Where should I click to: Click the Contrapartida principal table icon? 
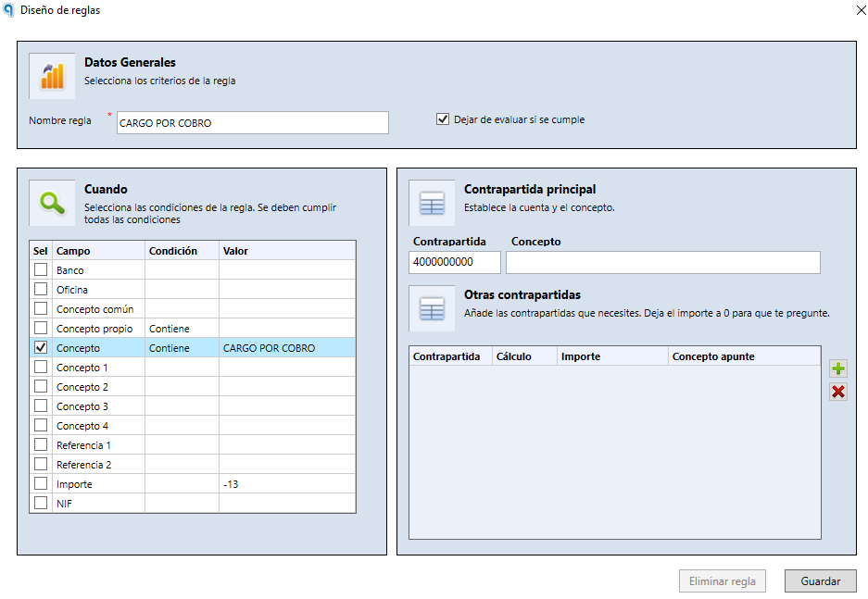coord(432,203)
